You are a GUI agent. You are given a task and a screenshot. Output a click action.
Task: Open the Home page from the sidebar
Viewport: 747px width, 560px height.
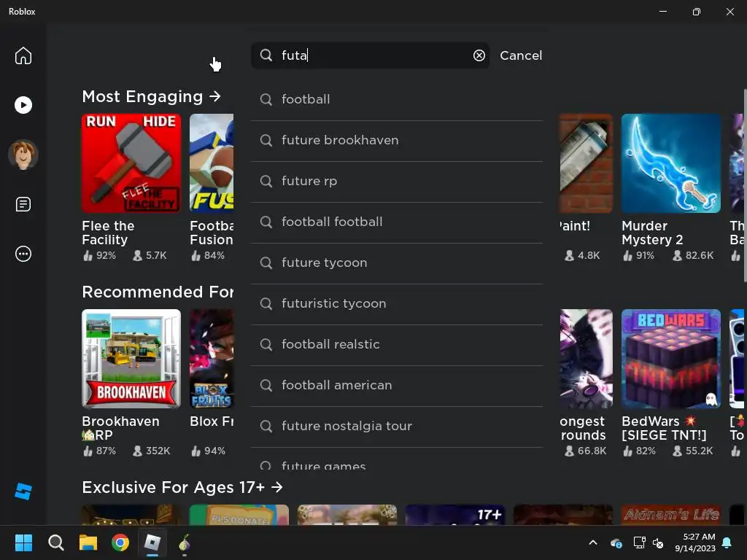23,55
